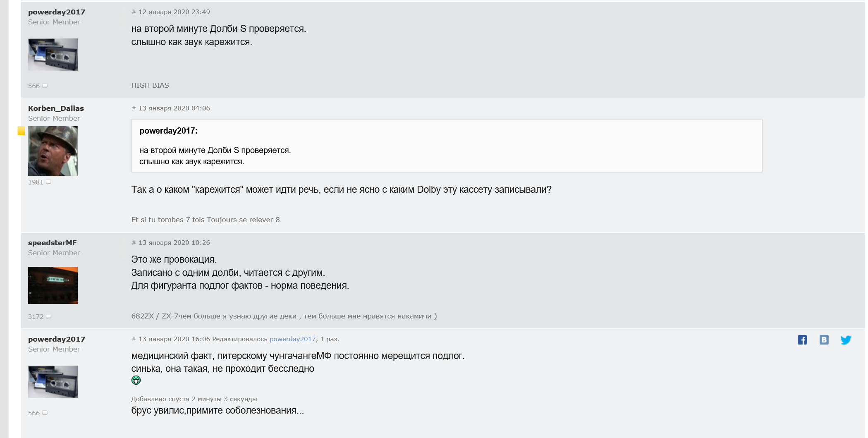This screenshot has height=438, width=868.
Task: Click the quoted powerday2017 header in the quote box
Action: pos(168,131)
